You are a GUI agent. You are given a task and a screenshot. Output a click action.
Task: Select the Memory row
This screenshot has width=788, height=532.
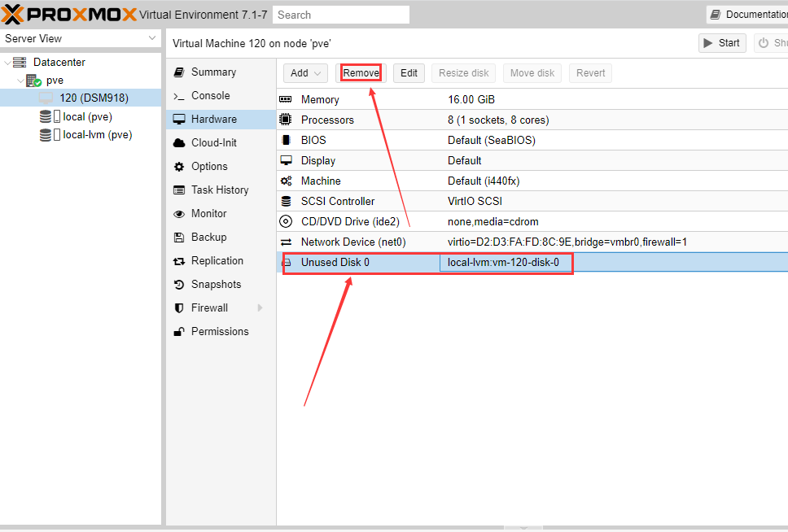(532, 99)
